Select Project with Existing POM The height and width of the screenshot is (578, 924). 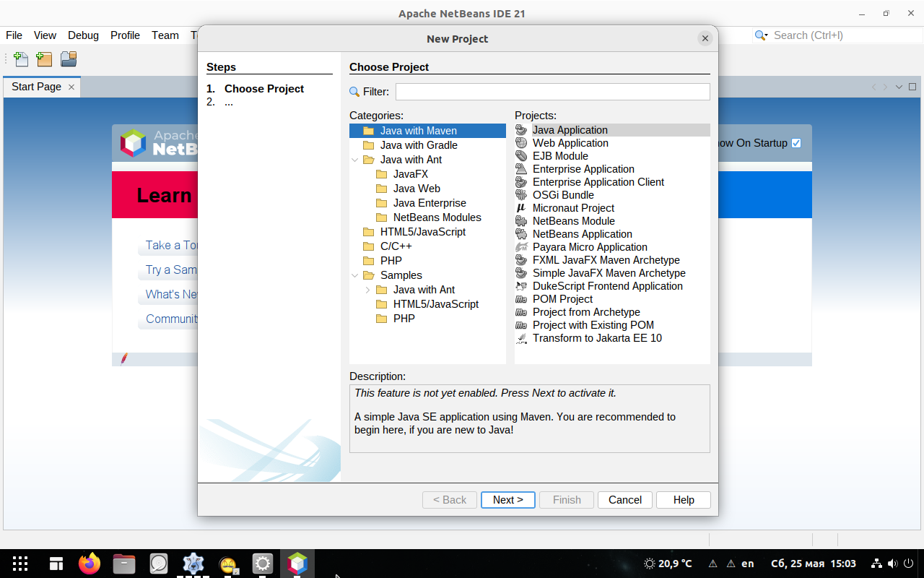coord(593,325)
